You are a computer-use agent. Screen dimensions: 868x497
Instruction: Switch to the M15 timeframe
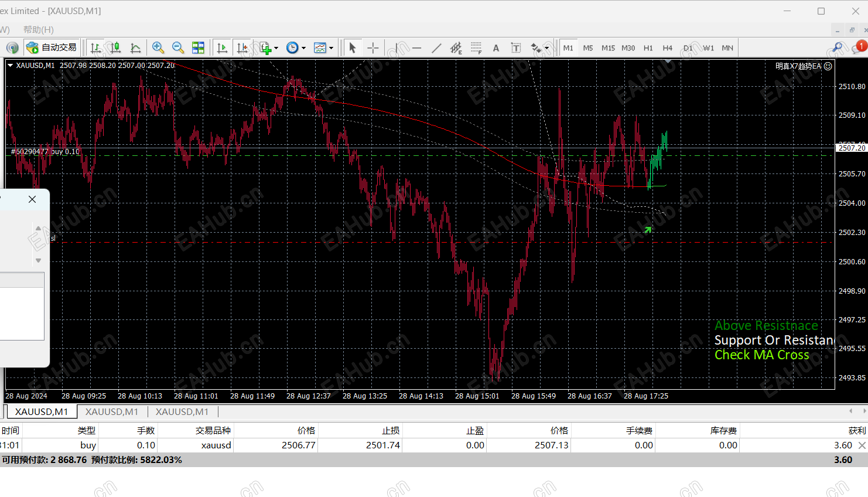coord(608,48)
